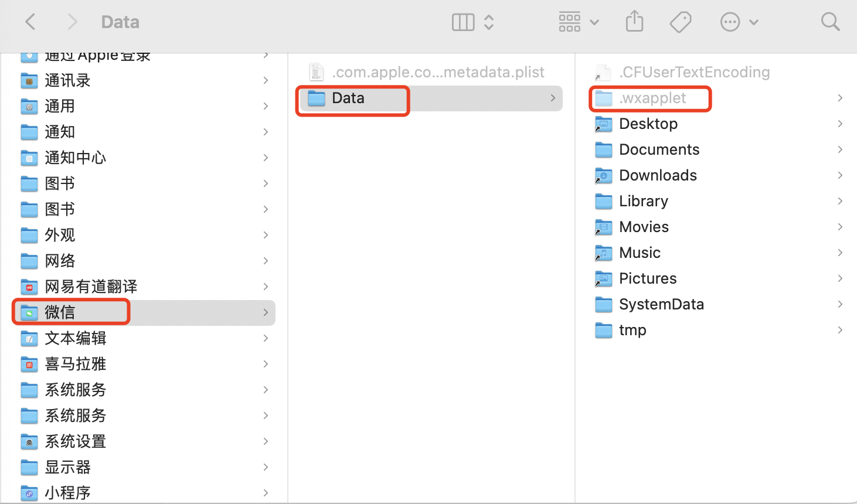Click the Music folder name
857x504 pixels.
(640, 253)
